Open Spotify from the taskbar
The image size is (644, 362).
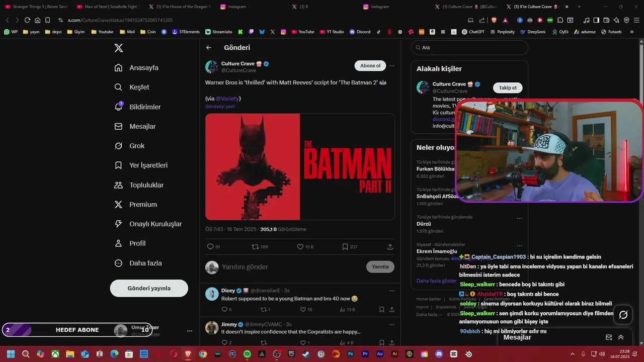[x=247, y=354]
